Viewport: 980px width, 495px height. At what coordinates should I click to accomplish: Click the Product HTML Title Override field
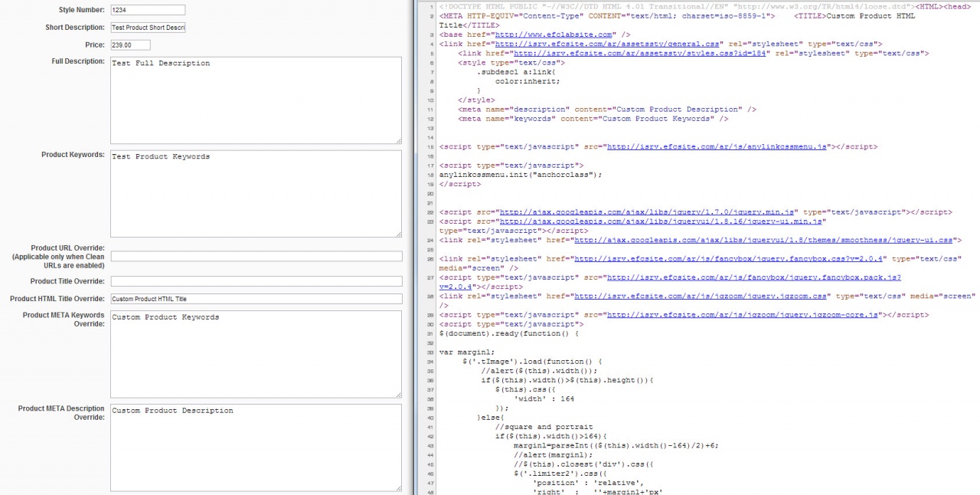click(x=256, y=299)
